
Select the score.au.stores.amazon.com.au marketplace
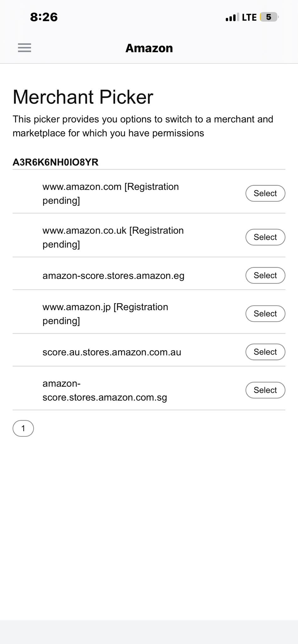click(265, 352)
